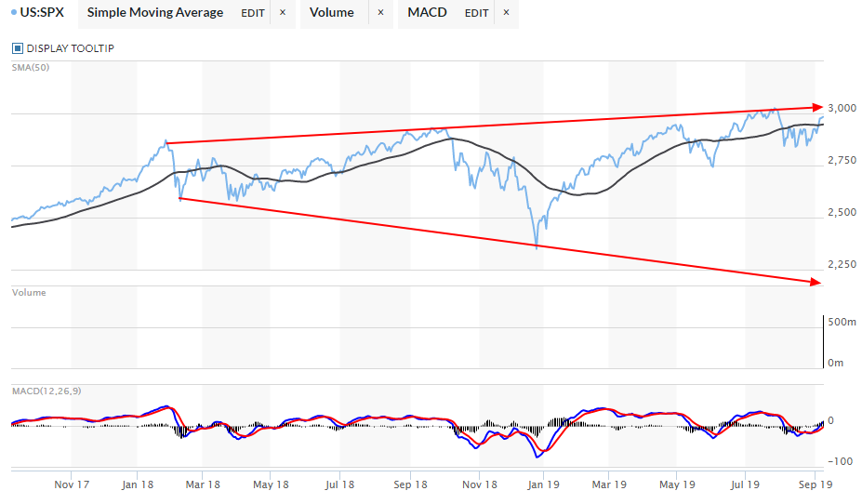Click the Volume panel label
This screenshot has height=504, width=862.
click(x=28, y=293)
